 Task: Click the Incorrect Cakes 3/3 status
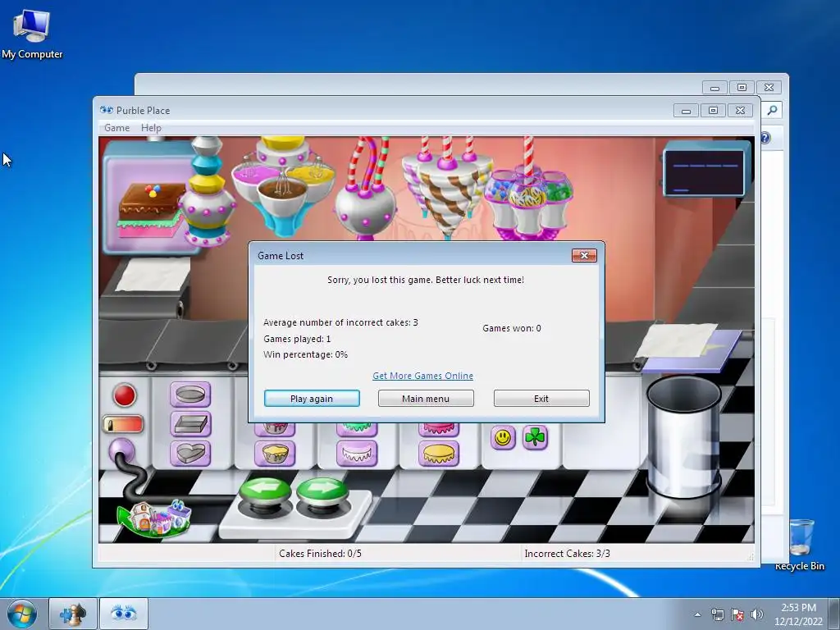point(568,554)
